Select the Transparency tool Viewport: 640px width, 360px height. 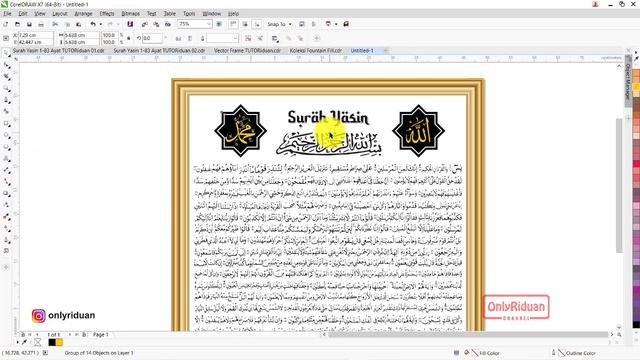6,205
